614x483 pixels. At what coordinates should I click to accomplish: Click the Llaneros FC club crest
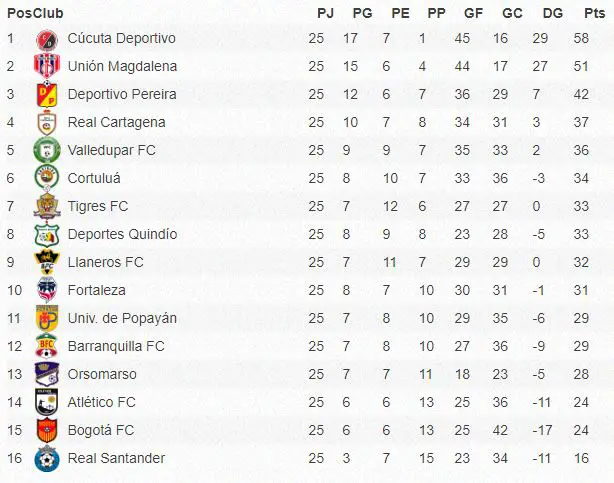point(47,262)
